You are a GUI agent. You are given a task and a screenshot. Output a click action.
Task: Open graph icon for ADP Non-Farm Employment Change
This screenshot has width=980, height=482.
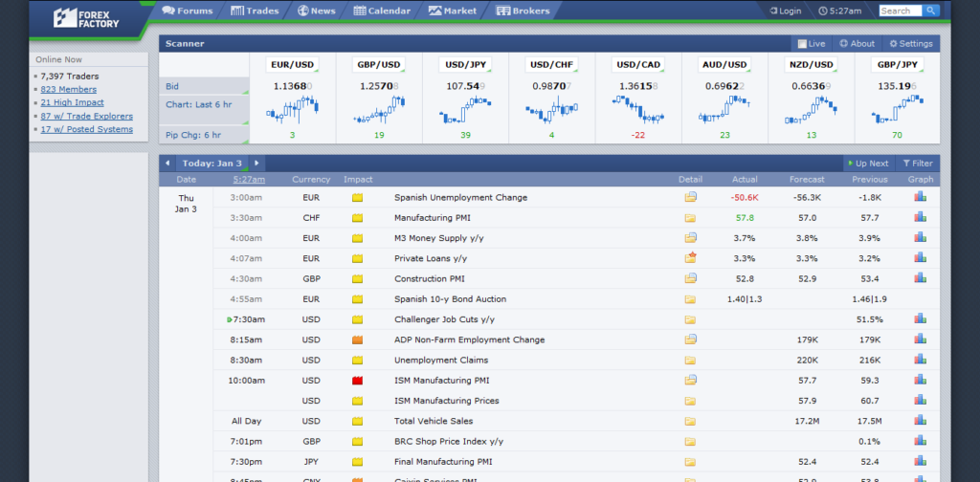click(920, 339)
